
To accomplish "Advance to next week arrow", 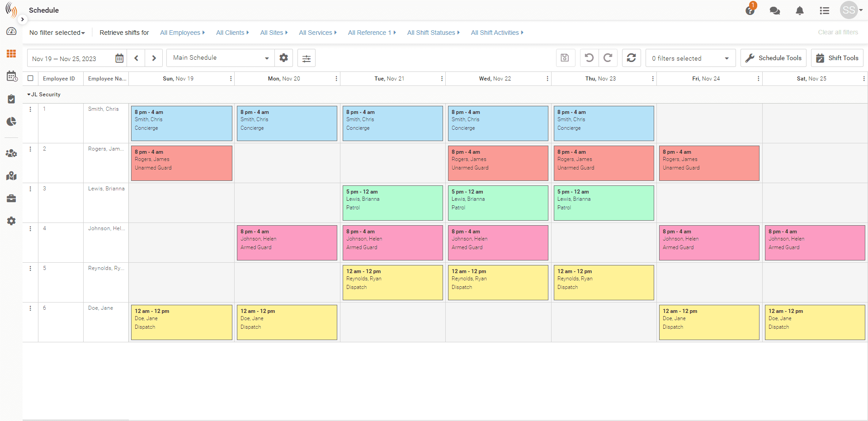I will tap(154, 58).
